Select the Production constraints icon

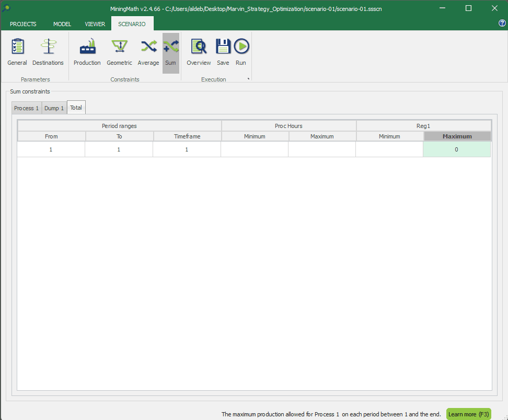coord(87,52)
